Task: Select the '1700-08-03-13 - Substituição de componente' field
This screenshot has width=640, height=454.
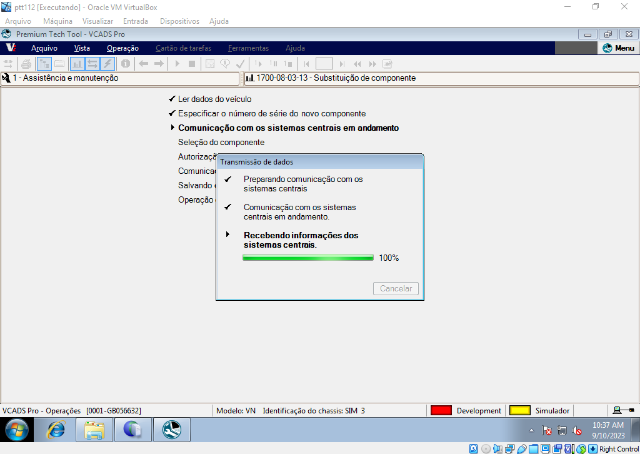Action: pyautogui.click(x=442, y=78)
